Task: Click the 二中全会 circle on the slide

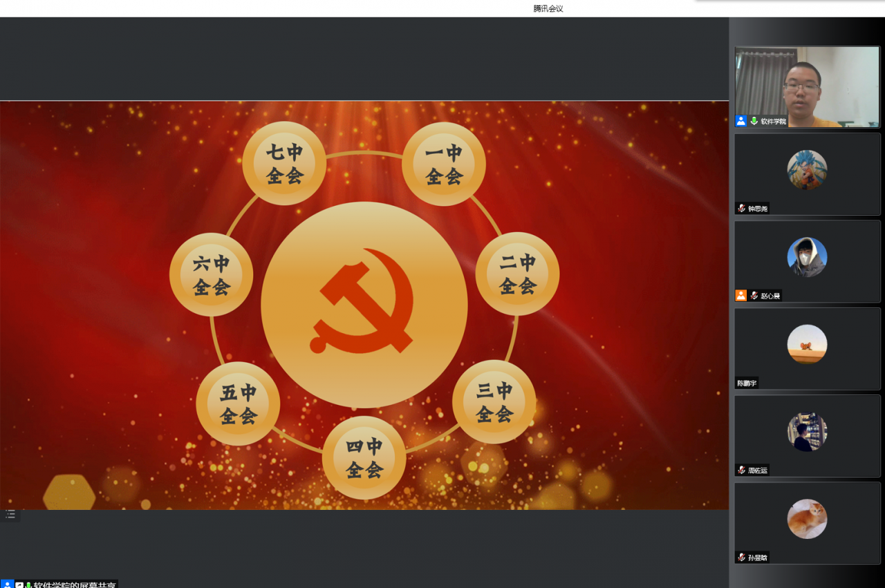Action: (x=517, y=274)
